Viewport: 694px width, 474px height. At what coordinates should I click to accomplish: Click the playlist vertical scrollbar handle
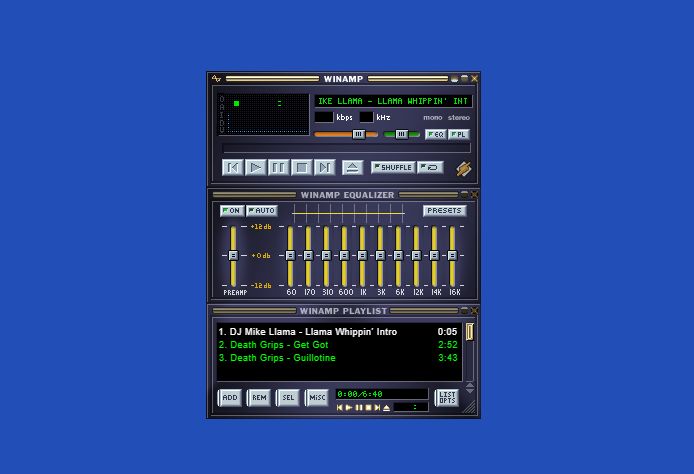[x=470, y=332]
